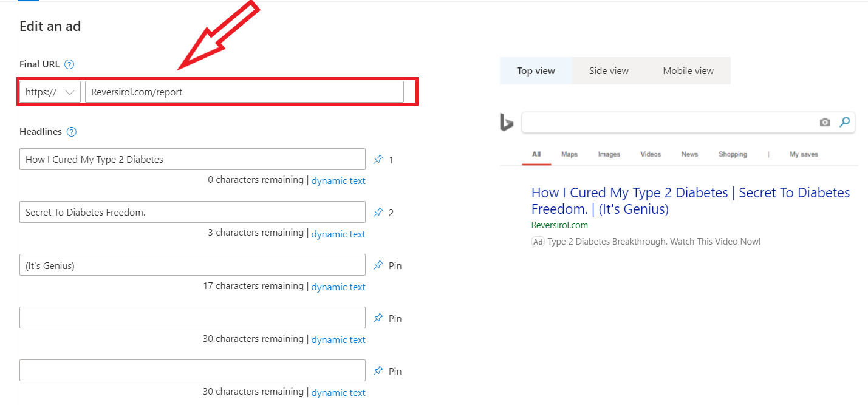Select the All tab in Bing preview
This screenshot has width=868, height=405.
click(x=536, y=154)
